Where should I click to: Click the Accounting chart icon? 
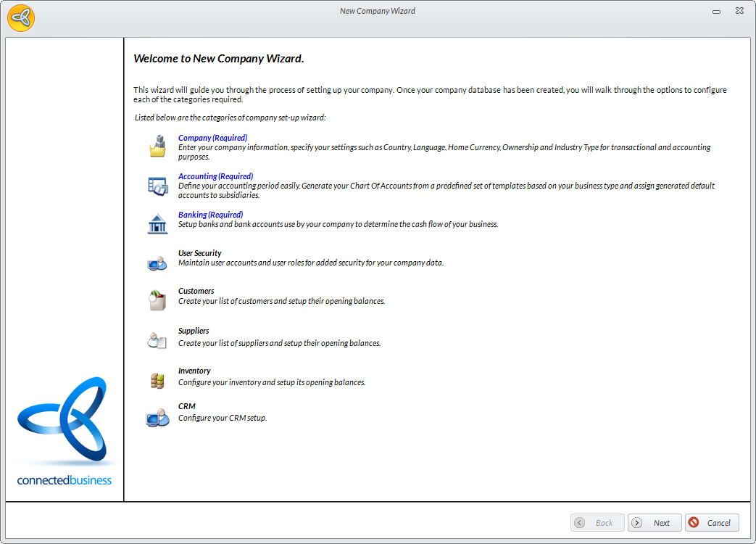(x=157, y=186)
